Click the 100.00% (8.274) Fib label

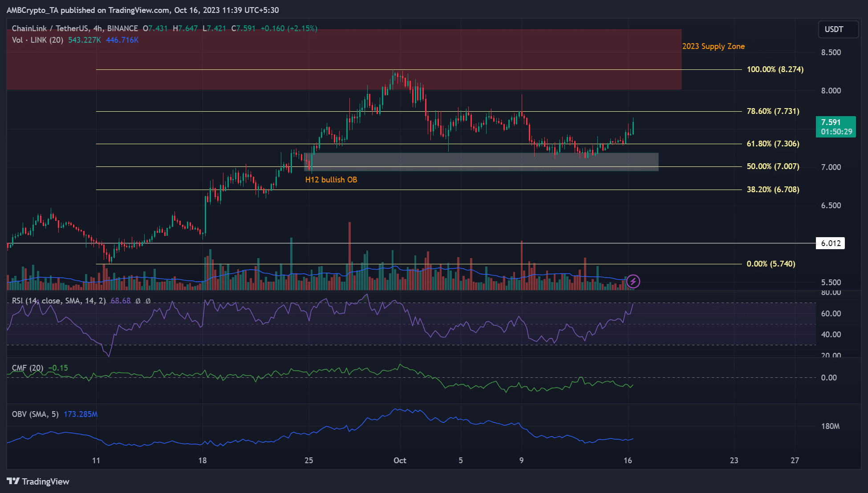click(x=775, y=69)
